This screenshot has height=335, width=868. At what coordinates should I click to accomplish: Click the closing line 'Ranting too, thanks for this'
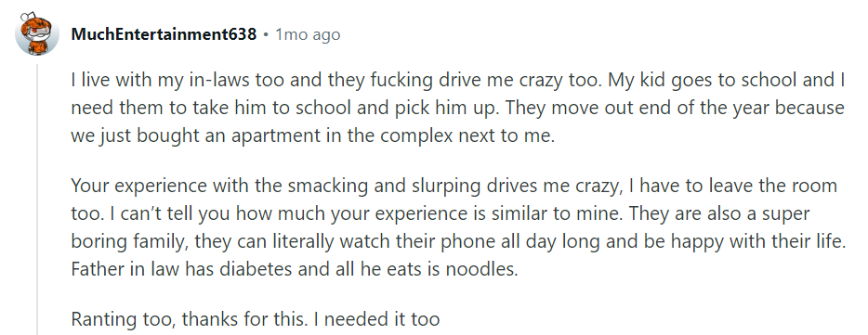256,319
